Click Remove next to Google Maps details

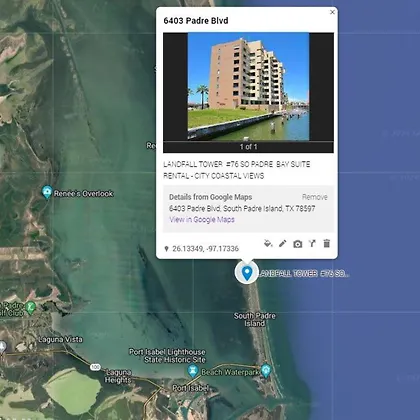click(315, 197)
